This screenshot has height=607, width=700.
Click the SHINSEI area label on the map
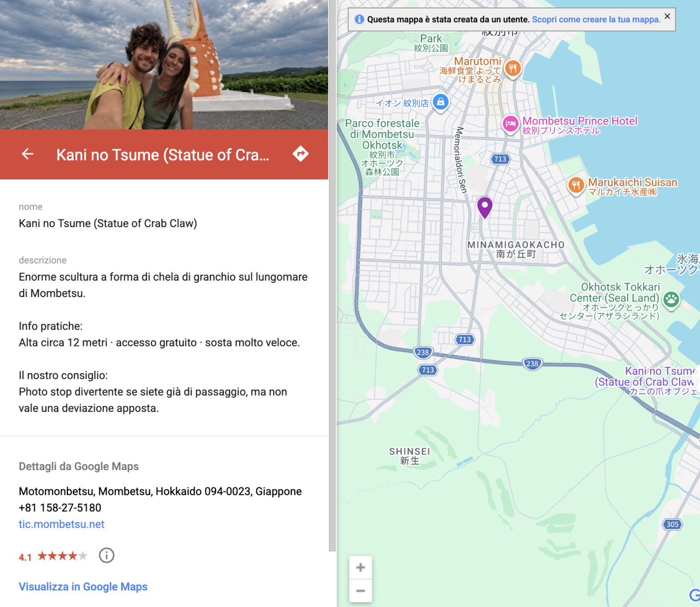point(410,456)
